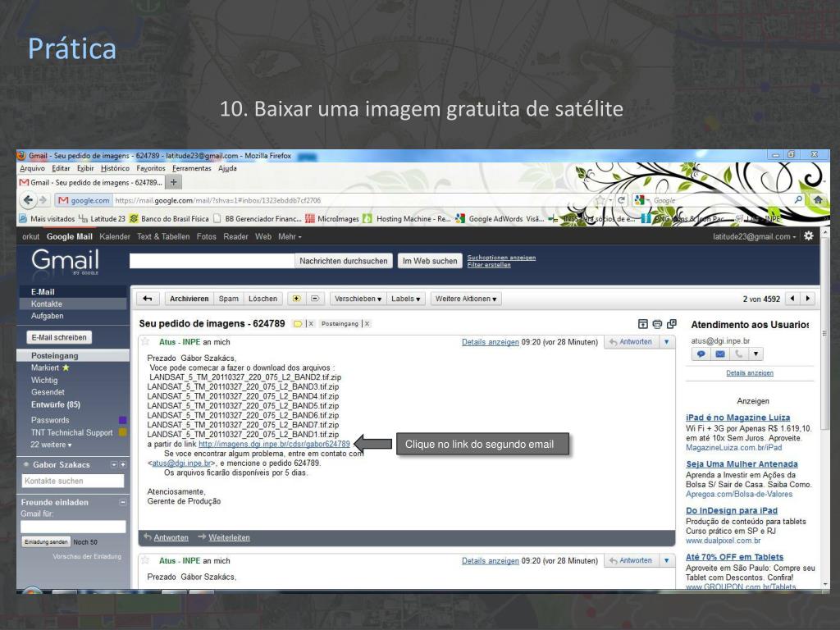Click the Einladung senden button
The width and height of the screenshot is (840, 630).
pyautogui.click(x=46, y=541)
